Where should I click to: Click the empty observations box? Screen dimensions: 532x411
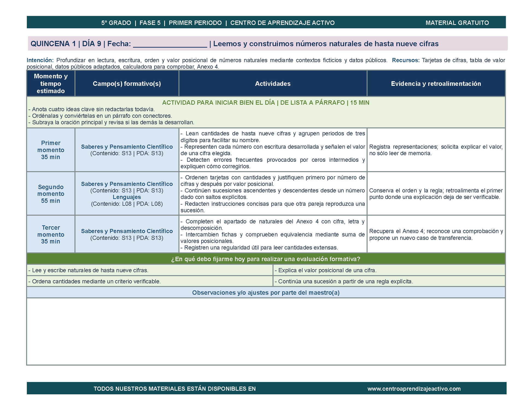[266, 331]
